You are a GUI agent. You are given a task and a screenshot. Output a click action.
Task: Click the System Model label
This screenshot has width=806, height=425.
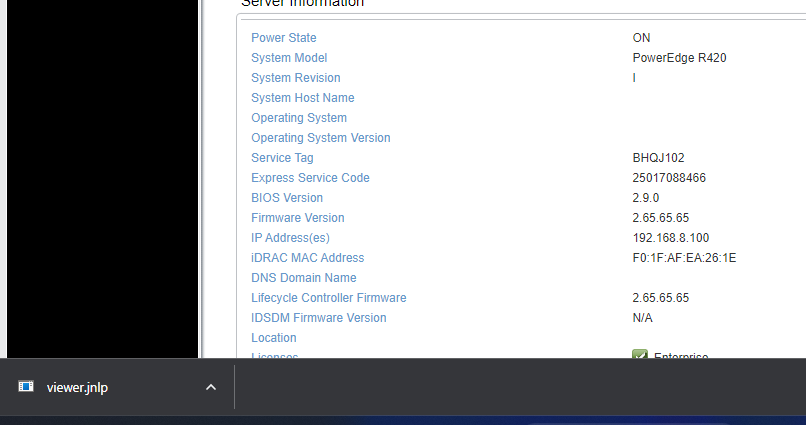click(x=289, y=58)
